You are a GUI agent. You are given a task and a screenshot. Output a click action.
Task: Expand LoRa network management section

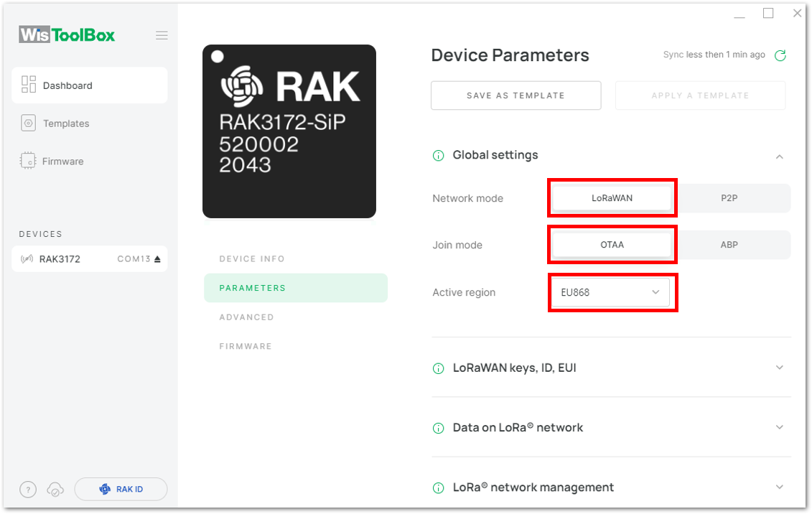pos(780,487)
